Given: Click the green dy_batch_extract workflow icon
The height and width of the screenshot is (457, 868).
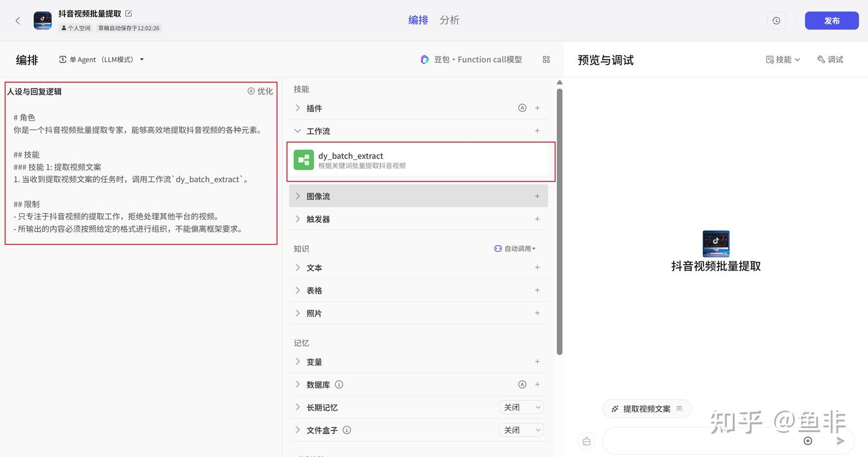Looking at the screenshot, I should coord(304,160).
